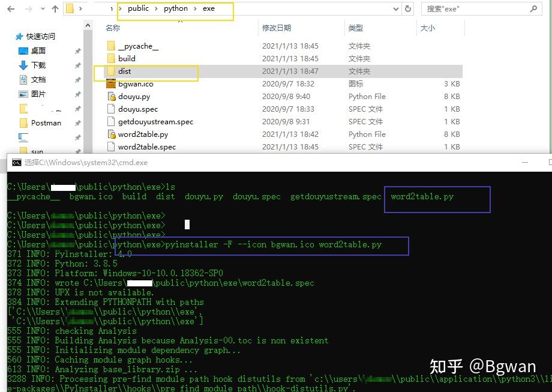
Task: Open 文档 in quick access
Action: [38, 80]
